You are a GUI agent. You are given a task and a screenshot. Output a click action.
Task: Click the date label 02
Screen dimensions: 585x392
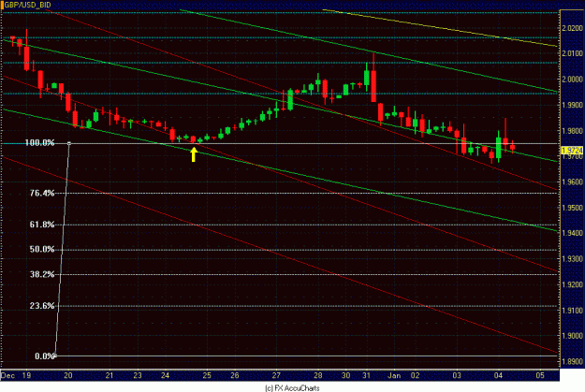pyautogui.click(x=416, y=375)
